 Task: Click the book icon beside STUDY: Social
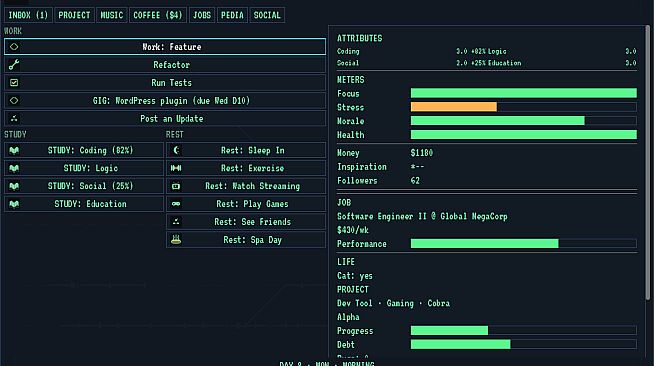tap(14, 186)
